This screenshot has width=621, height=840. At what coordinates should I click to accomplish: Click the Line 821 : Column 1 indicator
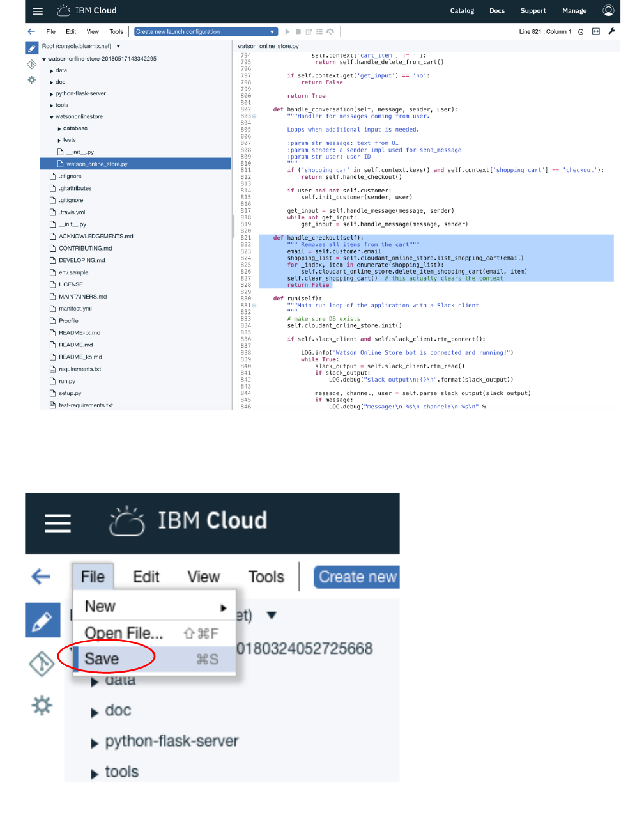pos(545,31)
